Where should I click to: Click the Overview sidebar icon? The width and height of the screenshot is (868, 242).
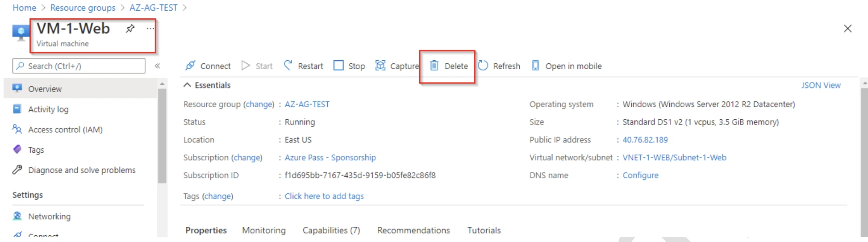[17, 88]
